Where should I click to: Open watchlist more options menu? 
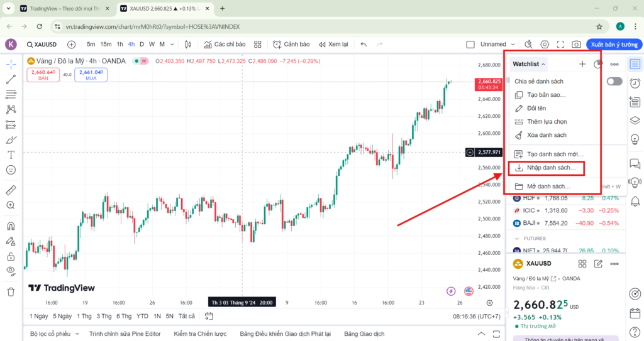(x=614, y=64)
